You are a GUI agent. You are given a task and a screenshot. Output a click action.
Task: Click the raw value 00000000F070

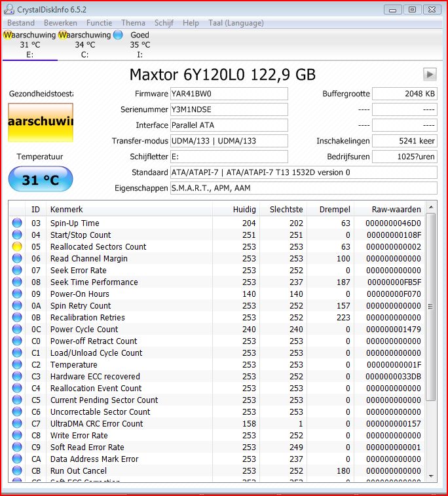(394, 294)
